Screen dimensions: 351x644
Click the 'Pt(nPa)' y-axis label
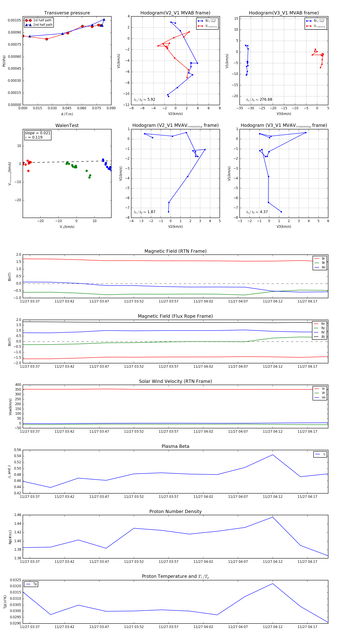[x=4, y=61]
